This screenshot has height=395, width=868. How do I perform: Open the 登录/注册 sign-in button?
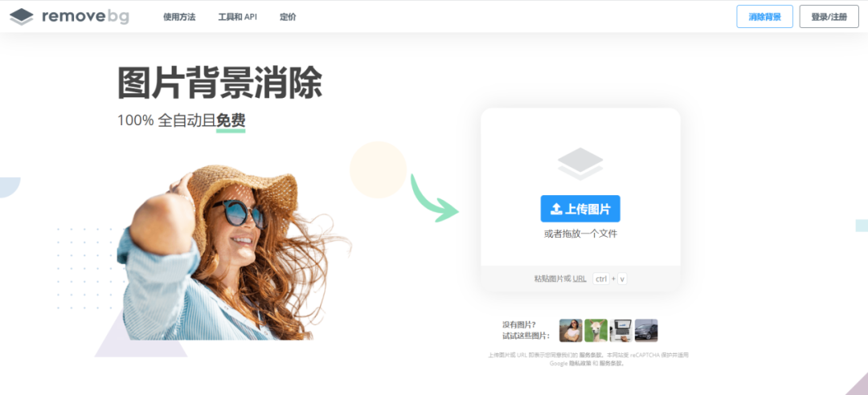tap(829, 17)
